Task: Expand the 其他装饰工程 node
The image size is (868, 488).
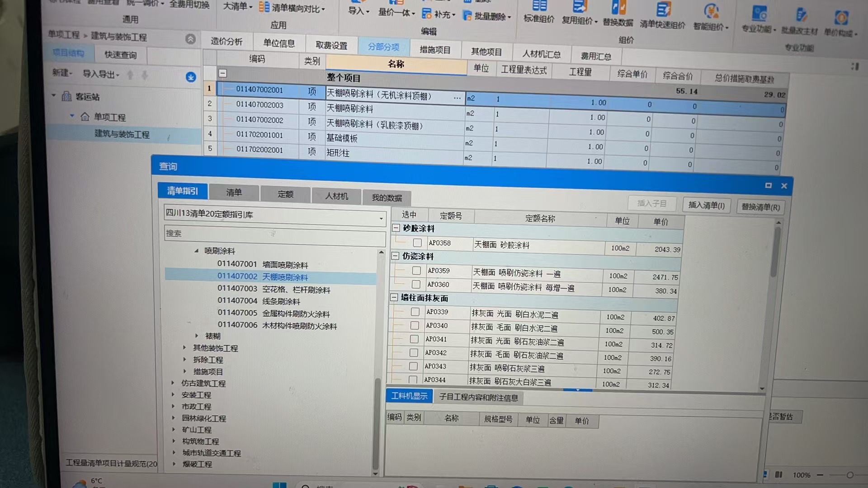Action: pos(184,347)
